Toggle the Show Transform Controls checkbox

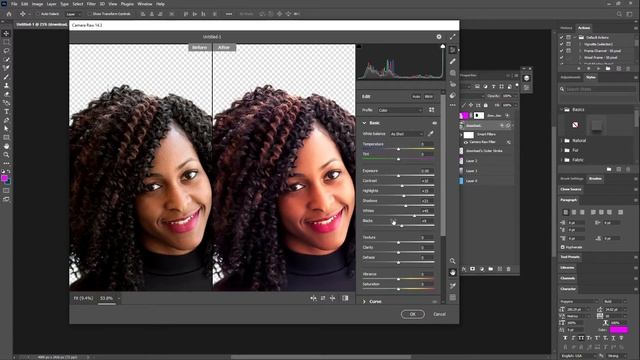(x=89, y=14)
